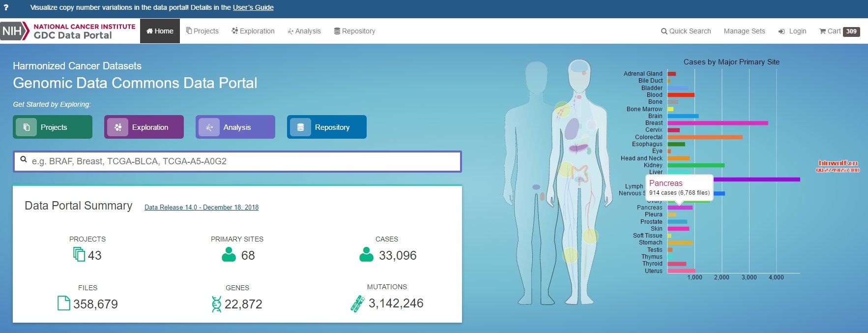Click the magnifier icon in search box
Viewport: 868px width, 333px height.
[23, 159]
